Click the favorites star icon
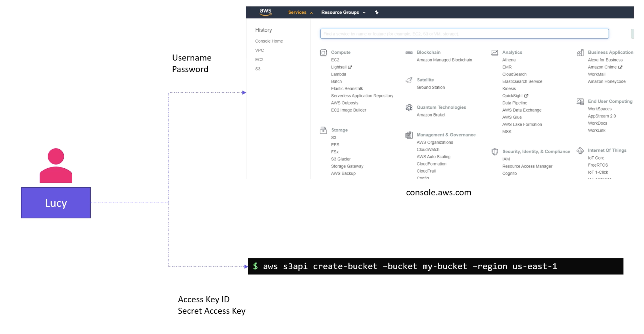The height and width of the screenshot is (334, 644). point(376,12)
